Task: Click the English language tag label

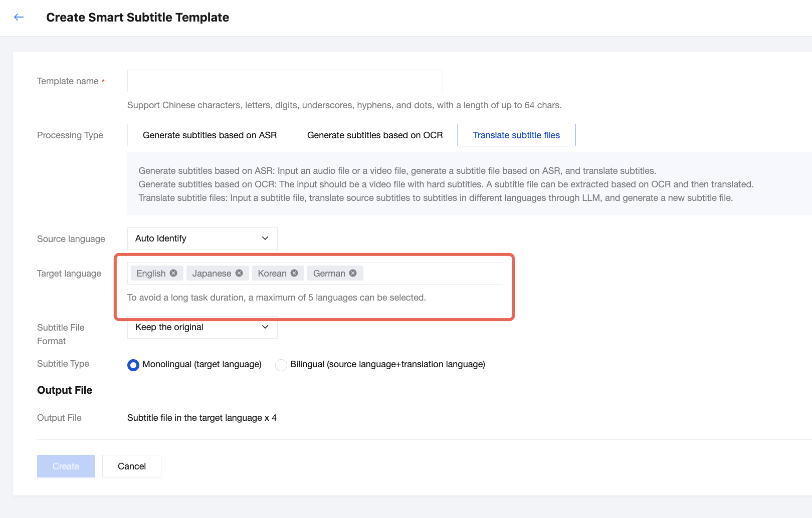Action: (151, 273)
